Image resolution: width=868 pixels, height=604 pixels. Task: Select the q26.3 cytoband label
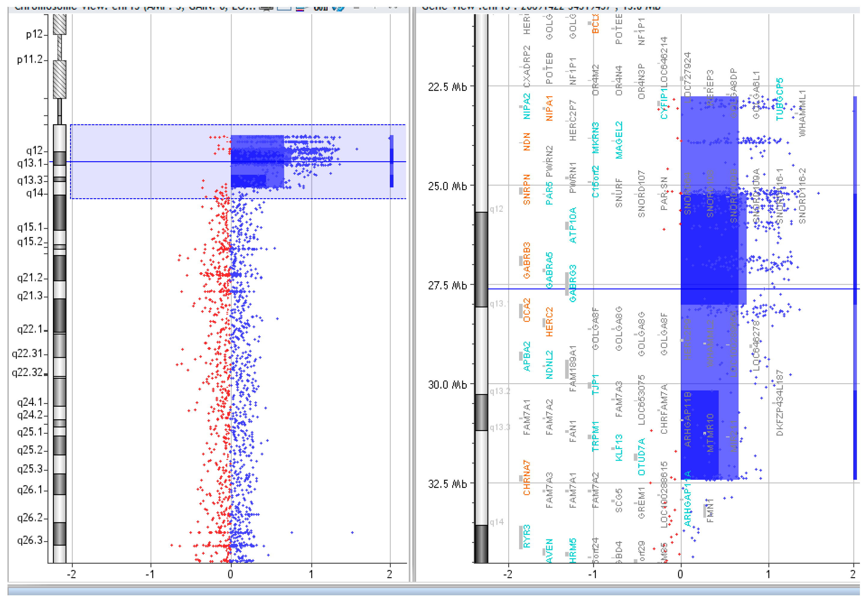[x=30, y=540]
